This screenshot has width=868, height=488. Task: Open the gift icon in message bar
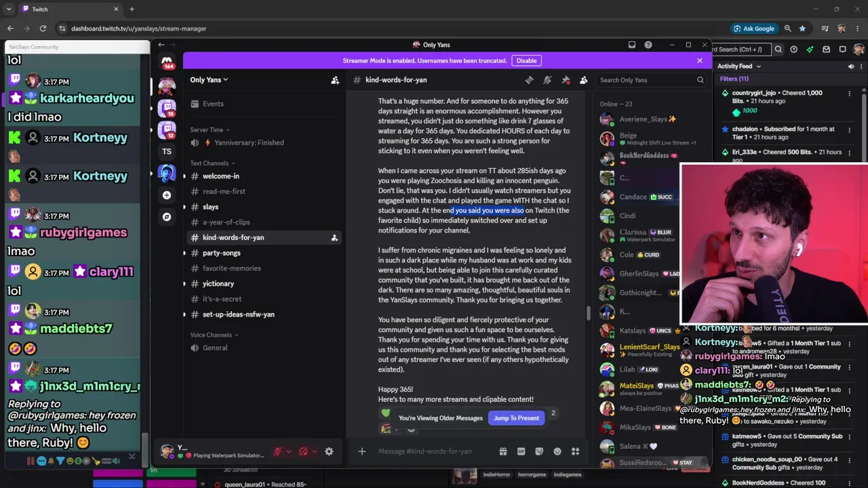coord(503,451)
